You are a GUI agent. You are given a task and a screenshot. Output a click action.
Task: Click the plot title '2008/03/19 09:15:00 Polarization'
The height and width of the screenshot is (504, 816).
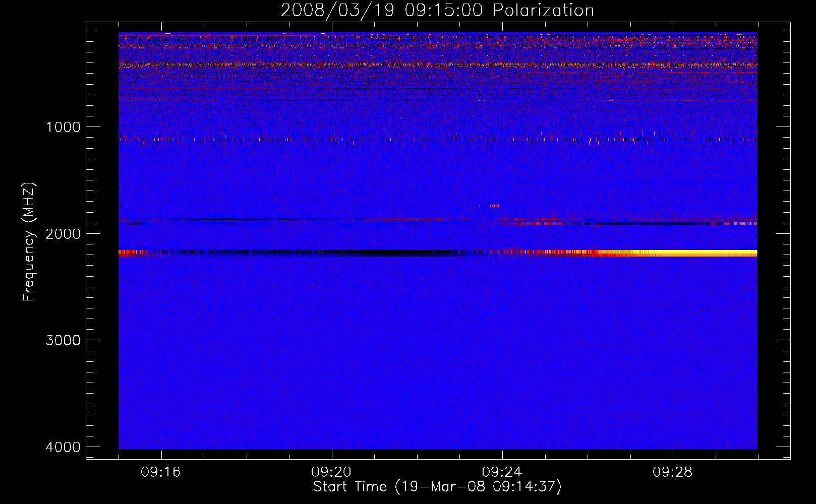click(437, 11)
